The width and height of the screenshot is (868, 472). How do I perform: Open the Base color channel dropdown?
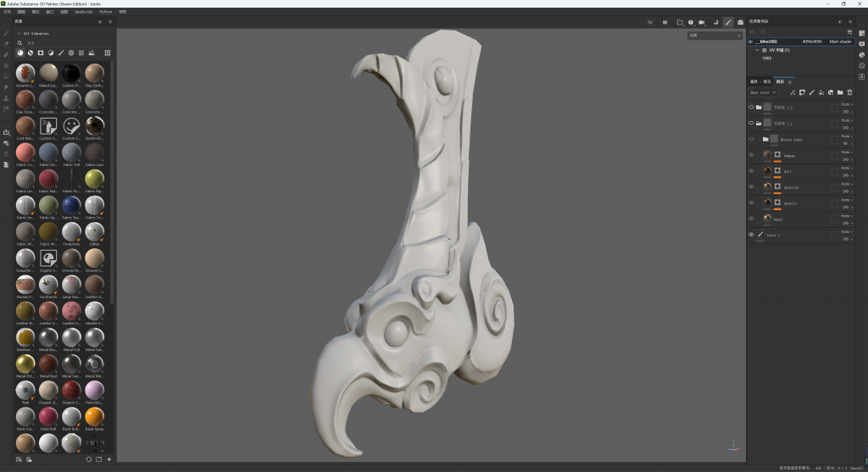click(762, 92)
